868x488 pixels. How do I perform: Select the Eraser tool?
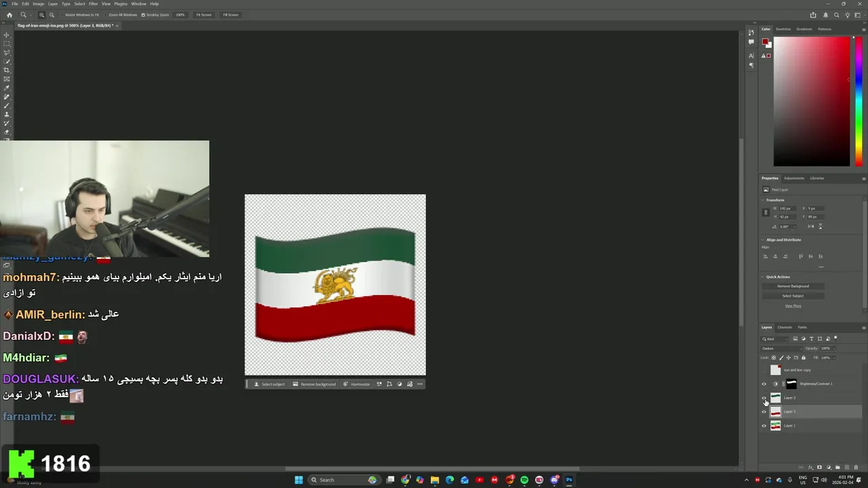tap(7, 132)
